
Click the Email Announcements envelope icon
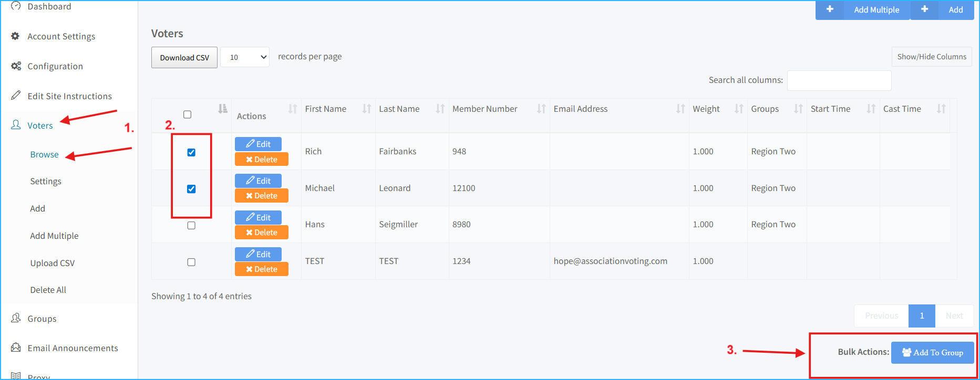[16, 347]
